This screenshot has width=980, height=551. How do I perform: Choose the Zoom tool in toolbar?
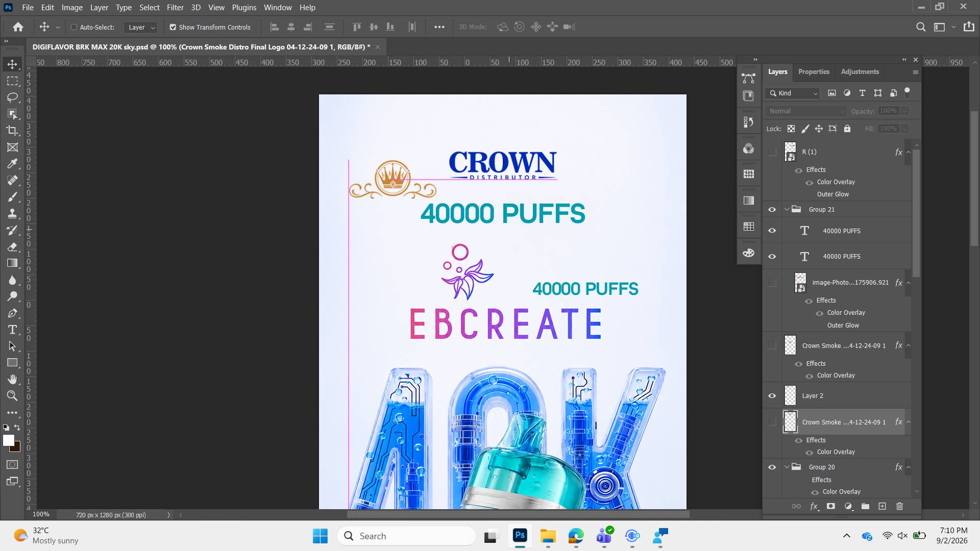point(12,395)
